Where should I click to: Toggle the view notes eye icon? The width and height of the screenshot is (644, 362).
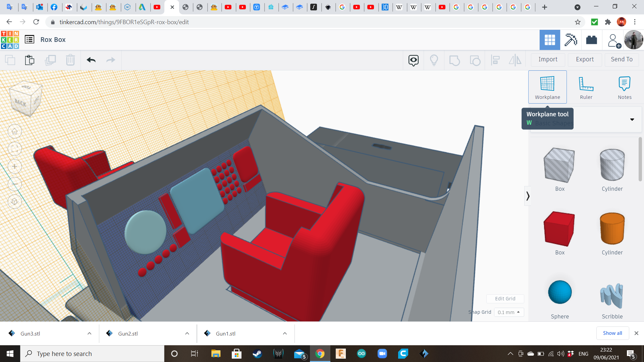(x=413, y=60)
